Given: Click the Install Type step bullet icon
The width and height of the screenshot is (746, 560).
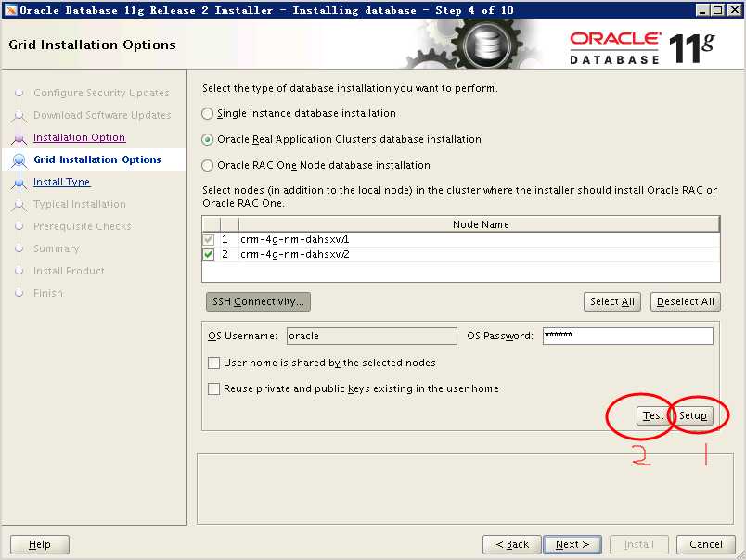Looking at the screenshot, I should (x=19, y=183).
